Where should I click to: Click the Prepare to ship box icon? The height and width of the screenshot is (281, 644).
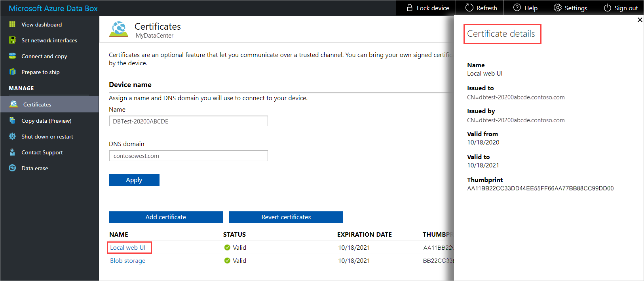tap(12, 72)
